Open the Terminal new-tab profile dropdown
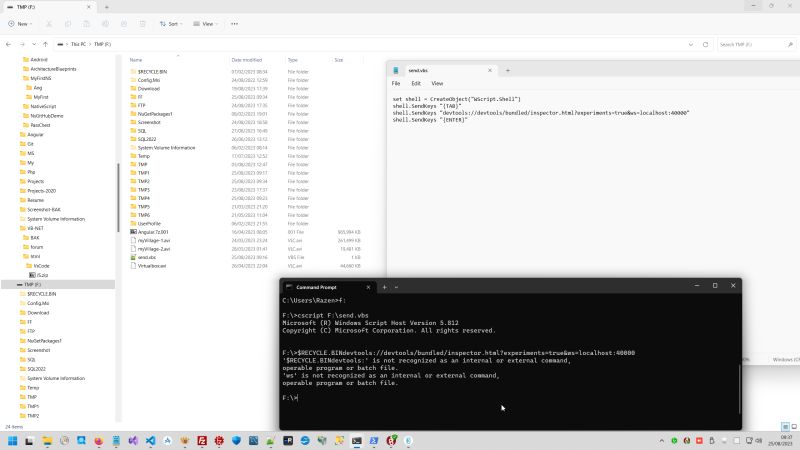800x450 pixels. [396, 287]
